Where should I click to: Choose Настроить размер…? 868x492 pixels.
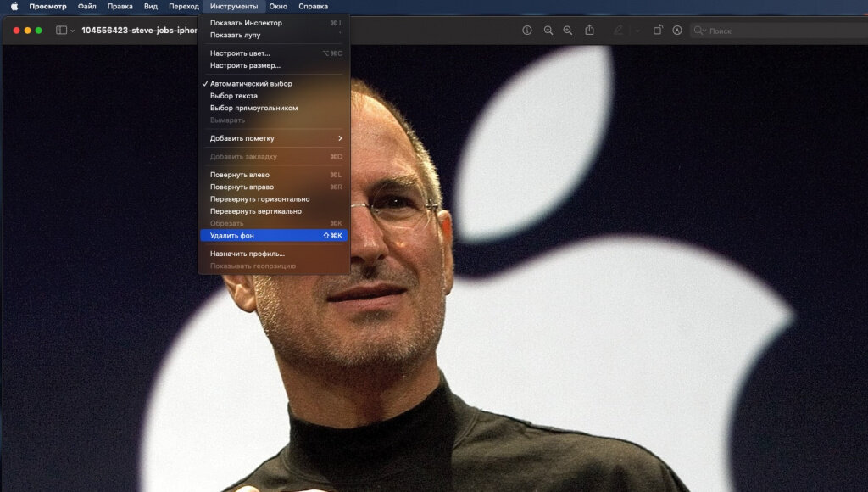274,65
